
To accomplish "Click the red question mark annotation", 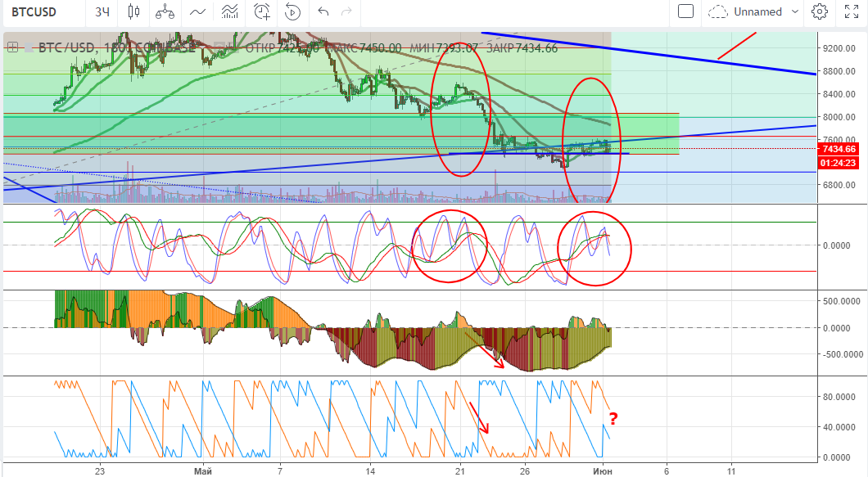I will pyautogui.click(x=613, y=420).
